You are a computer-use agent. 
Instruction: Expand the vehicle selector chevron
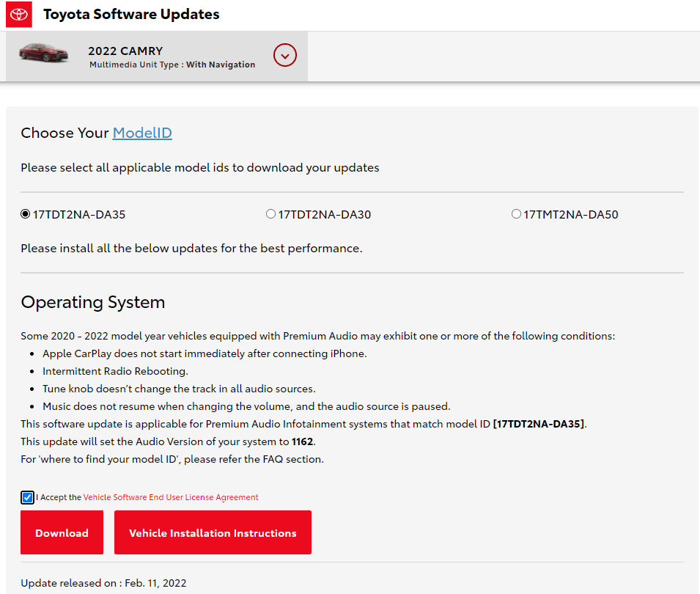tap(284, 55)
